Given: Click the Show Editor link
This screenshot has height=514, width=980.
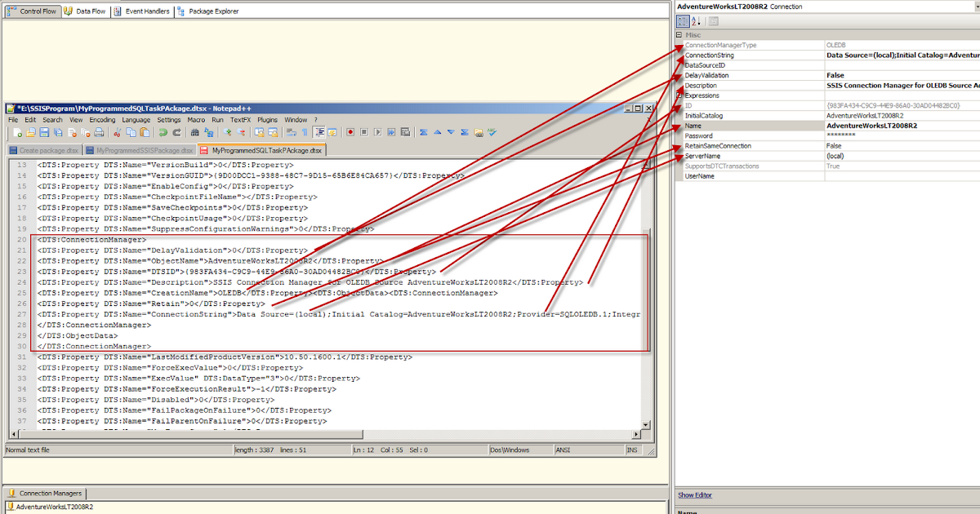Looking at the screenshot, I should (695, 495).
